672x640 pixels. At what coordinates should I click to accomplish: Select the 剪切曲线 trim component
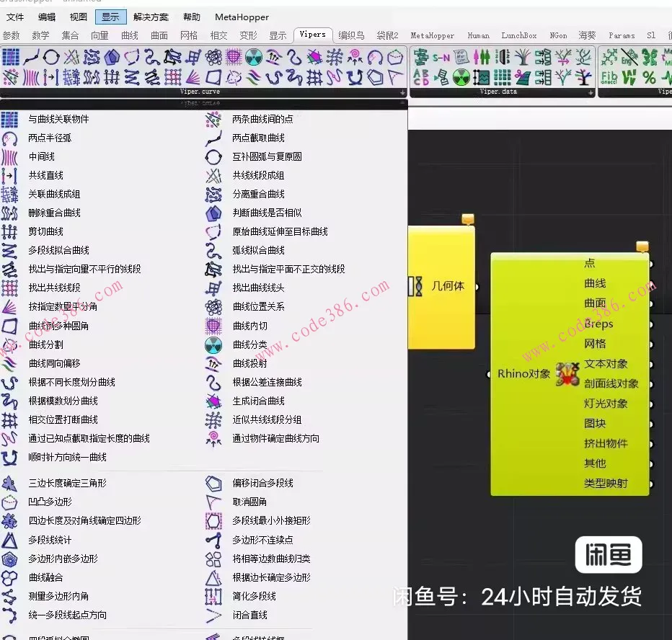coord(45,231)
